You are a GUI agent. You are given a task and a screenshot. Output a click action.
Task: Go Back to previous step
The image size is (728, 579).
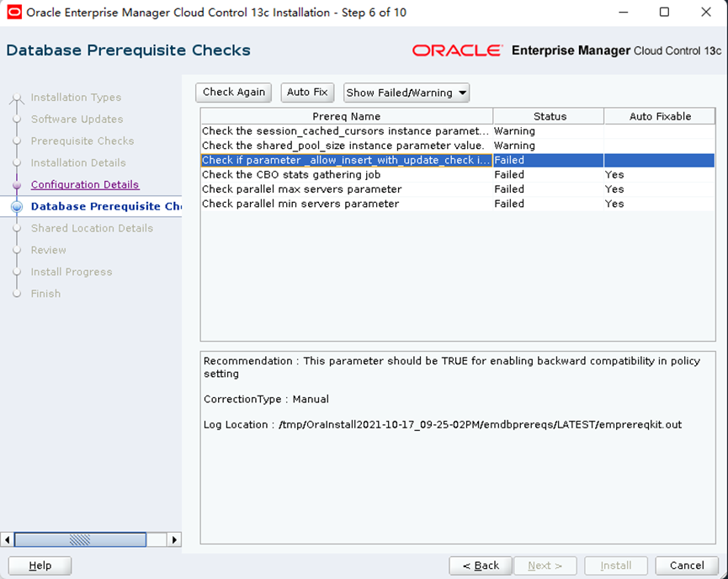coord(481,566)
